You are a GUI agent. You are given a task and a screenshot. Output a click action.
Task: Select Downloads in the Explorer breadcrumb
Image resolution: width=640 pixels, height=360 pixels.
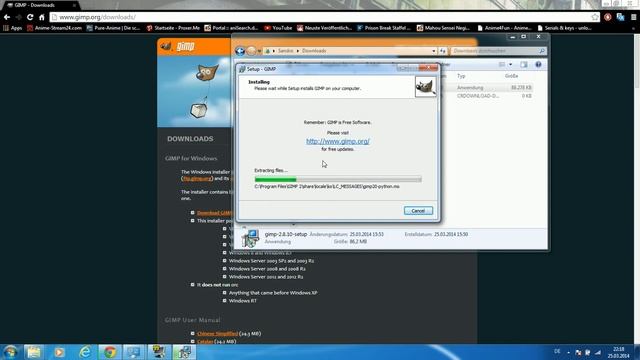pyautogui.click(x=314, y=51)
